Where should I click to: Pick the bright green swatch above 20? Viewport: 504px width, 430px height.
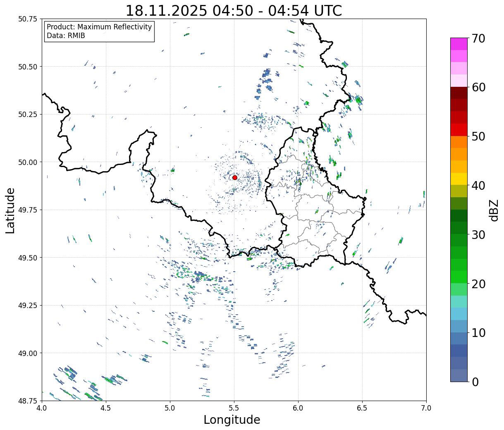click(x=459, y=277)
